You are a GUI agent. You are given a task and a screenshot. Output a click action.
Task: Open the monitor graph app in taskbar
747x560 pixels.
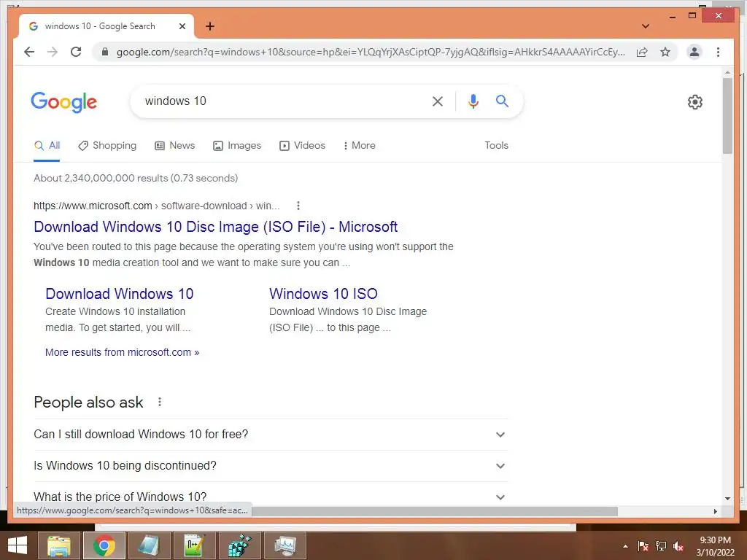(x=285, y=545)
